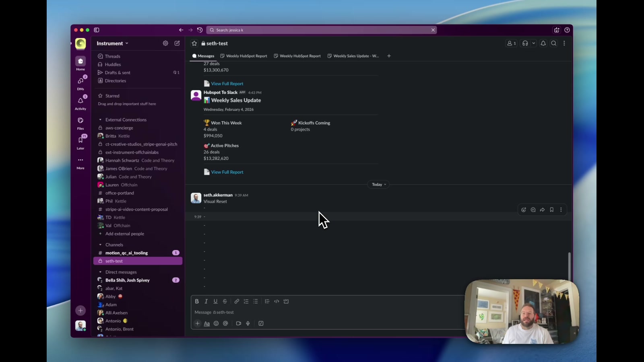The image size is (644, 362).
Task: Open the Files section in sidebar
Action: [x=80, y=123]
